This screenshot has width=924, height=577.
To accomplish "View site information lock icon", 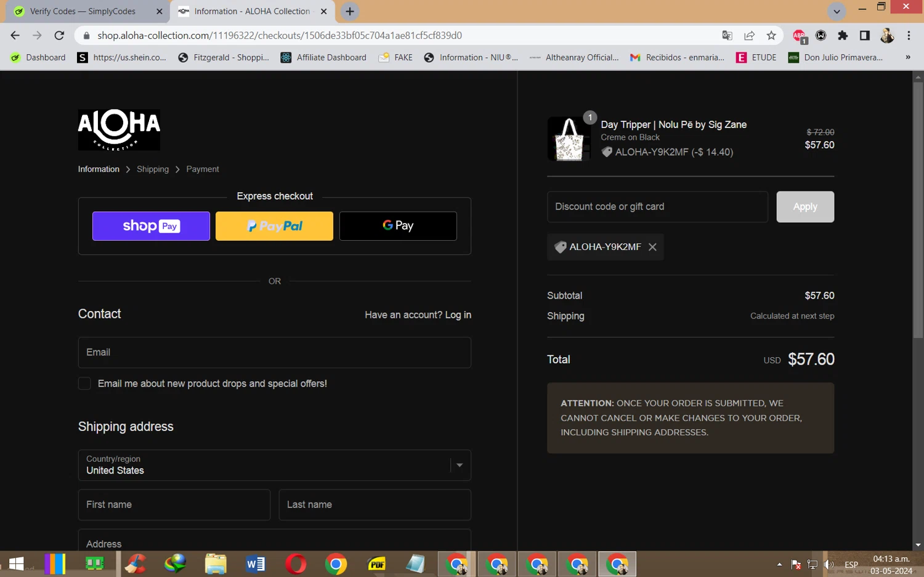I will pyautogui.click(x=86, y=36).
